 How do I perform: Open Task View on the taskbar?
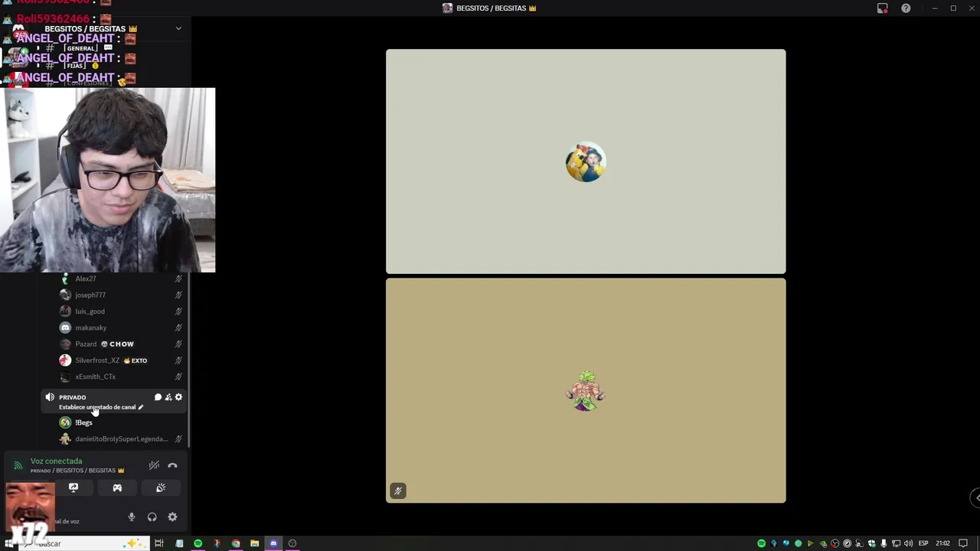(159, 544)
